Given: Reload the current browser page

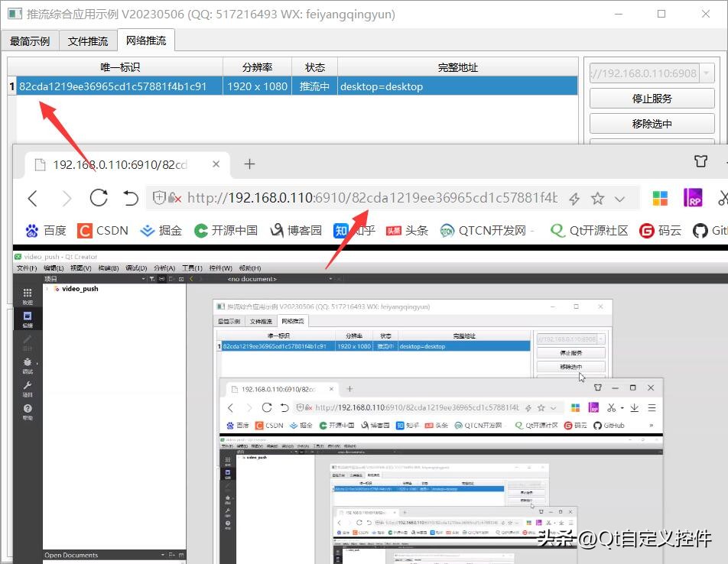Looking at the screenshot, I should click(99, 198).
